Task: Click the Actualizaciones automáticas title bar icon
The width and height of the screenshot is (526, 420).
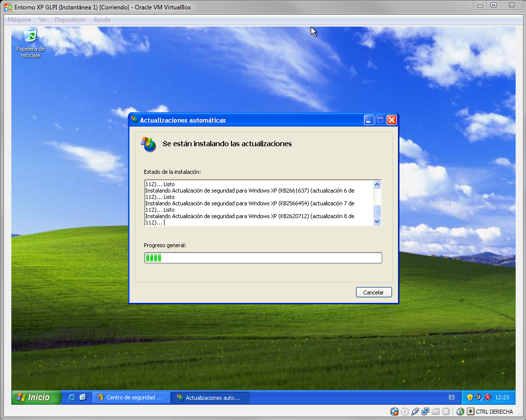Action: 134,120
